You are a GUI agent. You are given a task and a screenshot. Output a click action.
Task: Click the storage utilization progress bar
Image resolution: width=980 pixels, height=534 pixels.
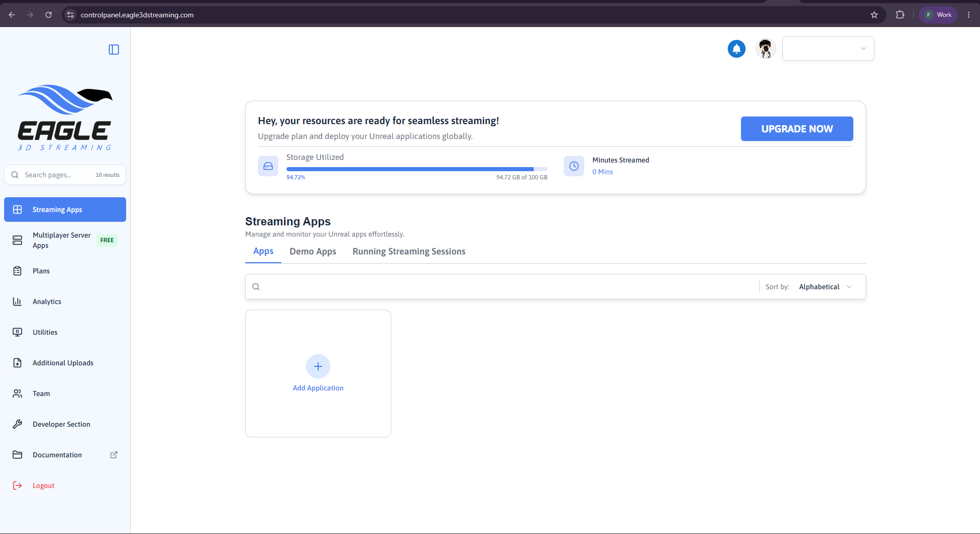tap(417, 169)
